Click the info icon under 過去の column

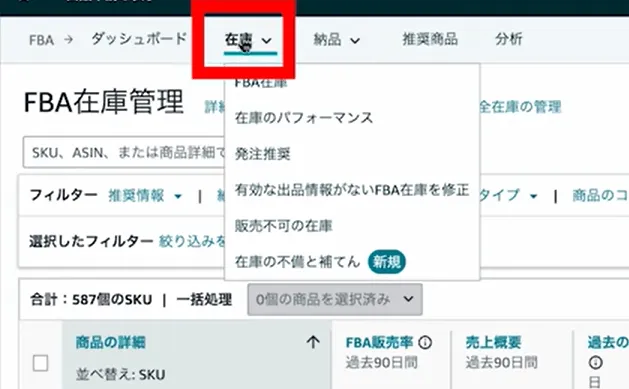pyautogui.click(x=595, y=363)
